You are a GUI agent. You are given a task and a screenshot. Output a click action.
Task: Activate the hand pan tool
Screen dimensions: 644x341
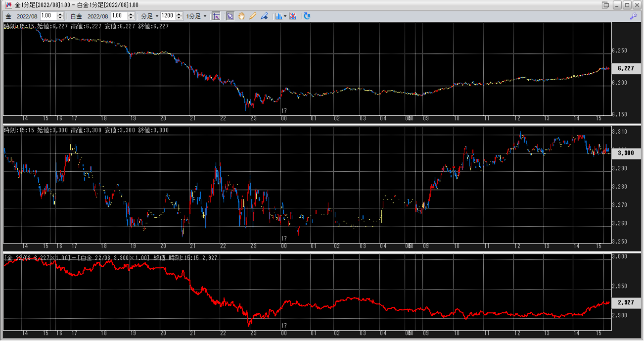point(241,16)
